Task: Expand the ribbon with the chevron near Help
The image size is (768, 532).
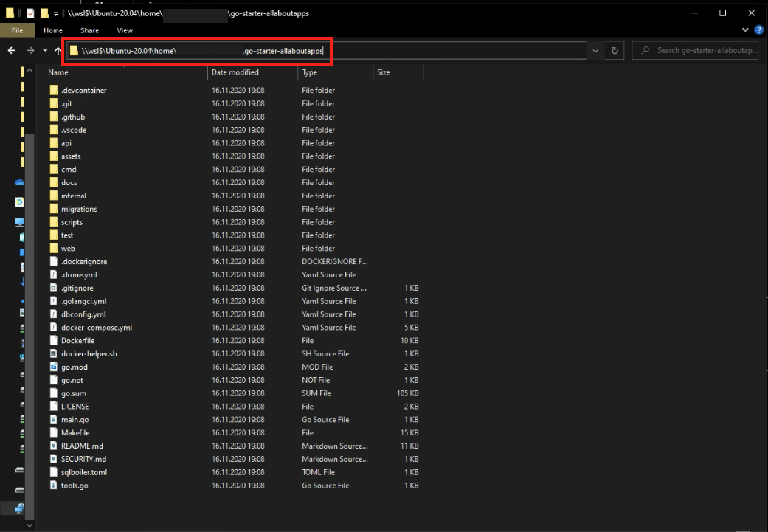Action: click(x=745, y=30)
